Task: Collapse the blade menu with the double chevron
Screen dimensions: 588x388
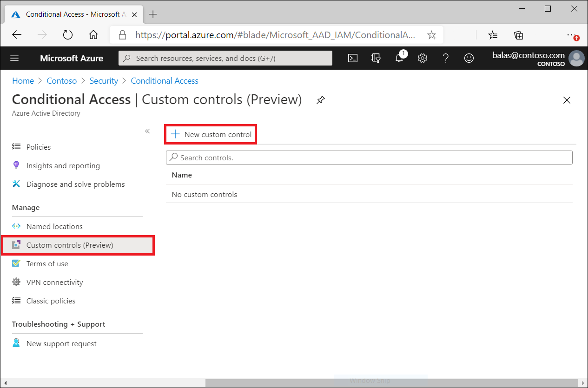Action: tap(147, 131)
